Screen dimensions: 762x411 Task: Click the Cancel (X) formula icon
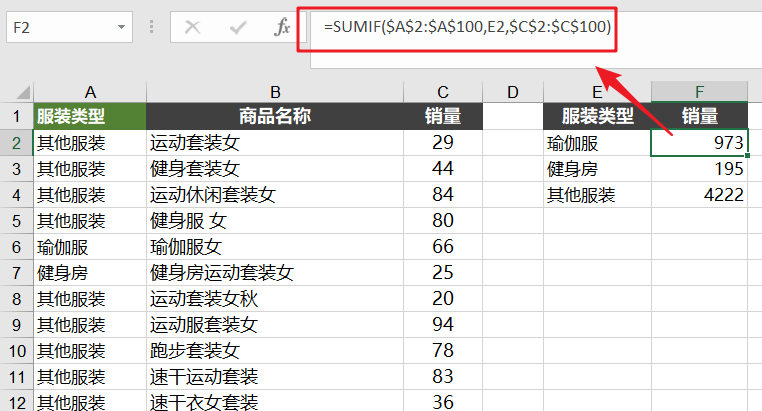192,27
